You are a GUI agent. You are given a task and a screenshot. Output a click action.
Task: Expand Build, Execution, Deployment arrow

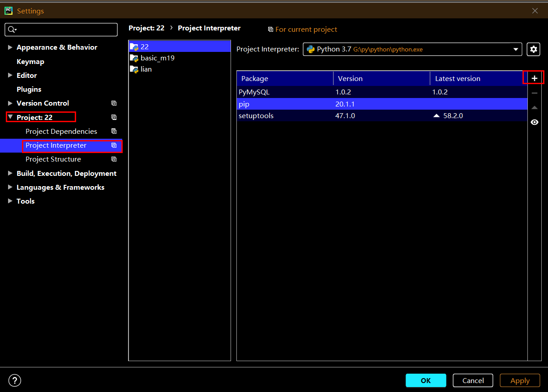click(x=10, y=173)
